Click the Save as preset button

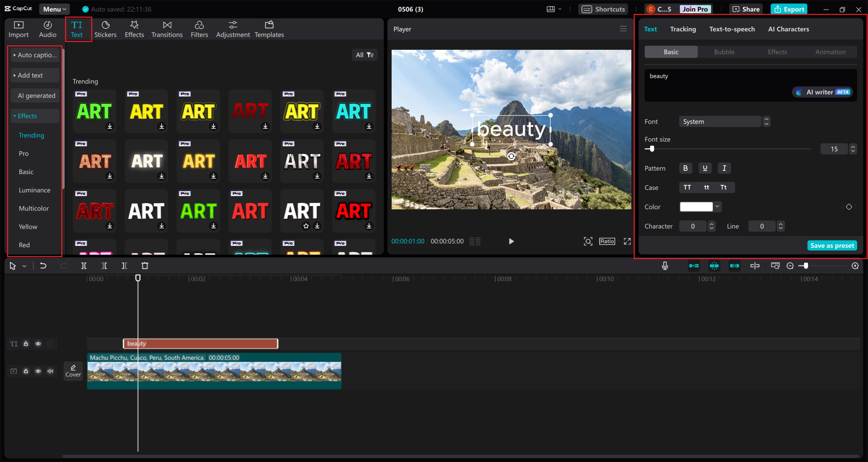point(832,245)
